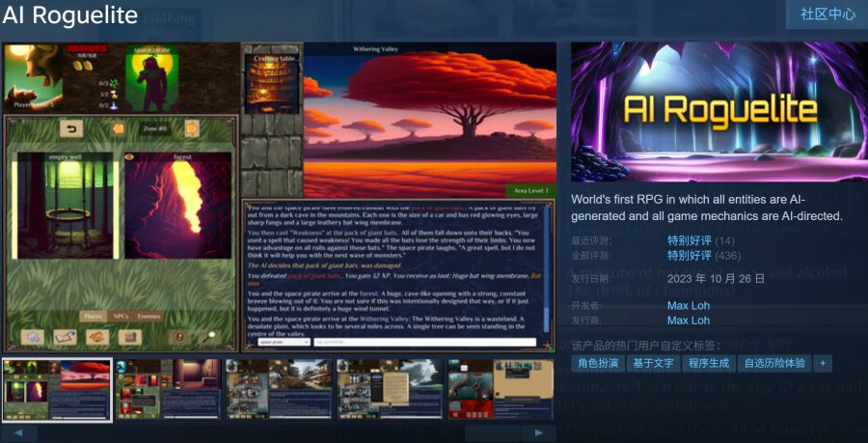The height and width of the screenshot is (443, 868).
Task: Open the journal book icon
Action: coord(65,337)
